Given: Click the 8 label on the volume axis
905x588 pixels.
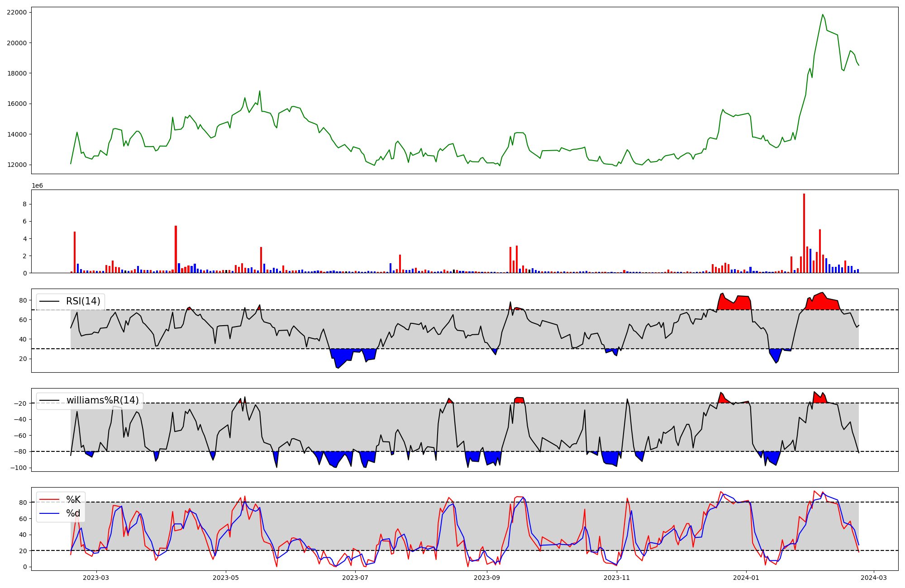Looking at the screenshot, I should click(24, 204).
